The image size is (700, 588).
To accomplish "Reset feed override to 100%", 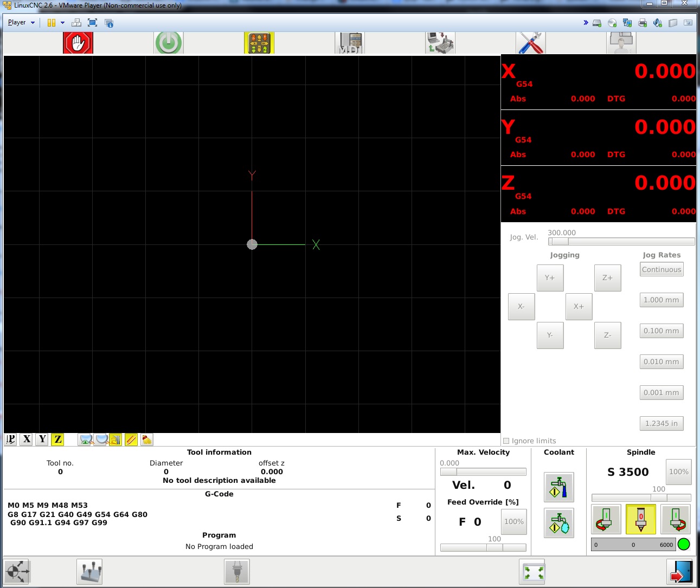I will 514,522.
